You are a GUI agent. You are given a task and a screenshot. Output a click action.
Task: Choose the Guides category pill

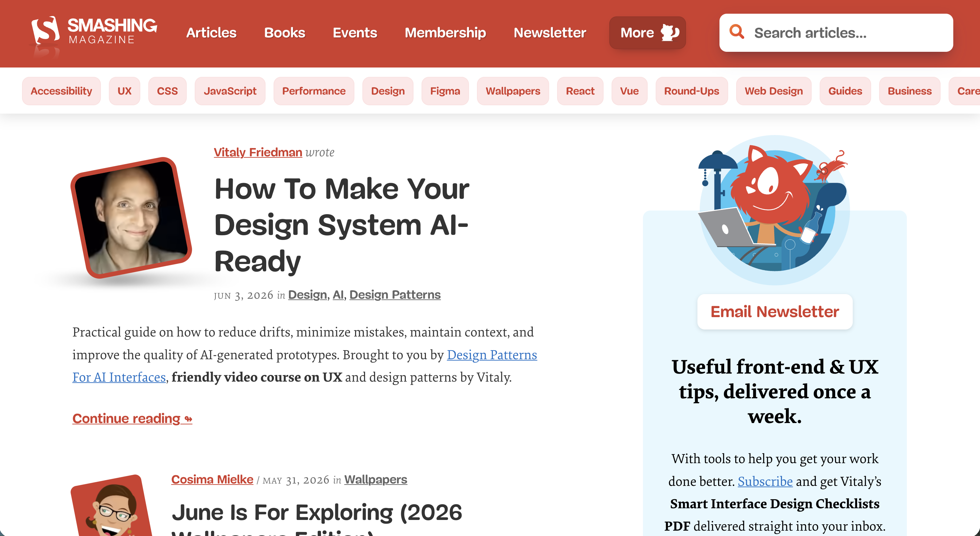[845, 91]
